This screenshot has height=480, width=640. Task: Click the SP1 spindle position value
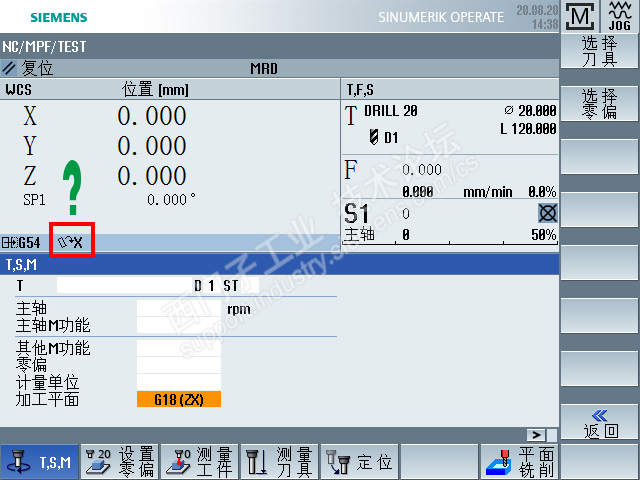tap(171, 200)
